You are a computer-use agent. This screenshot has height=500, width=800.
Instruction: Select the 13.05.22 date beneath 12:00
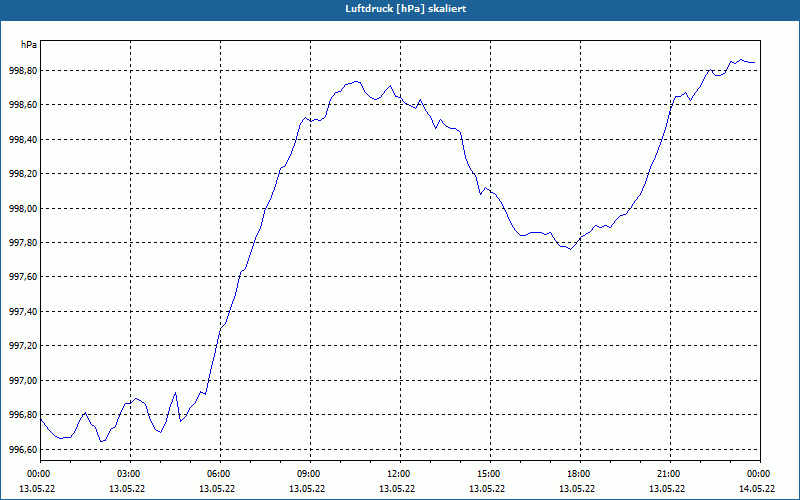(397, 488)
